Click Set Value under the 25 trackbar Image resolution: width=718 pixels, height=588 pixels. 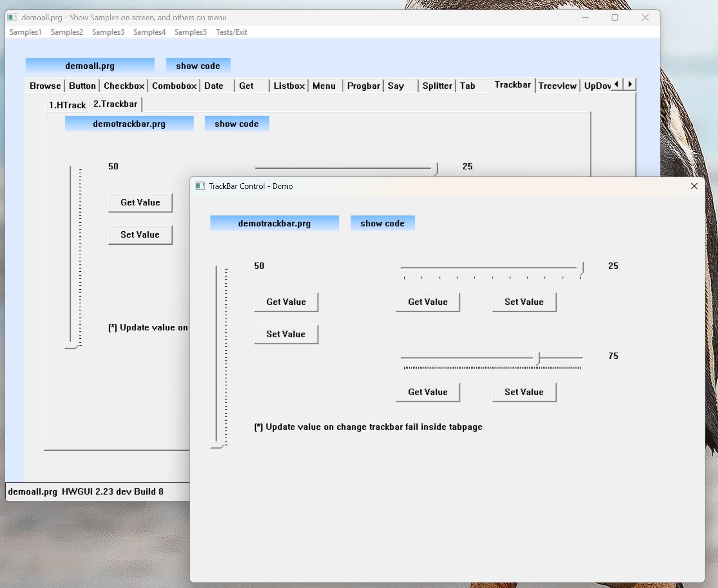[x=524, y=302]
